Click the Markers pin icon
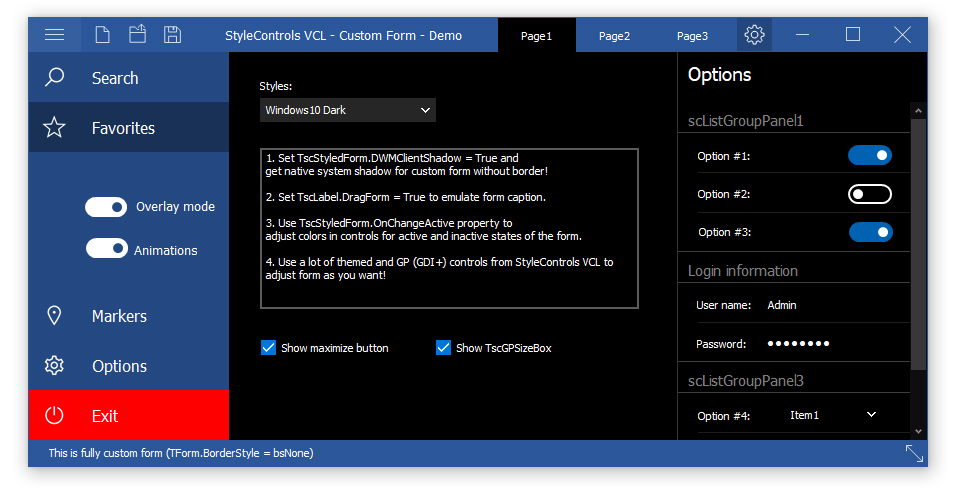This screenshot has height=494, width=959. click(54, 315)
